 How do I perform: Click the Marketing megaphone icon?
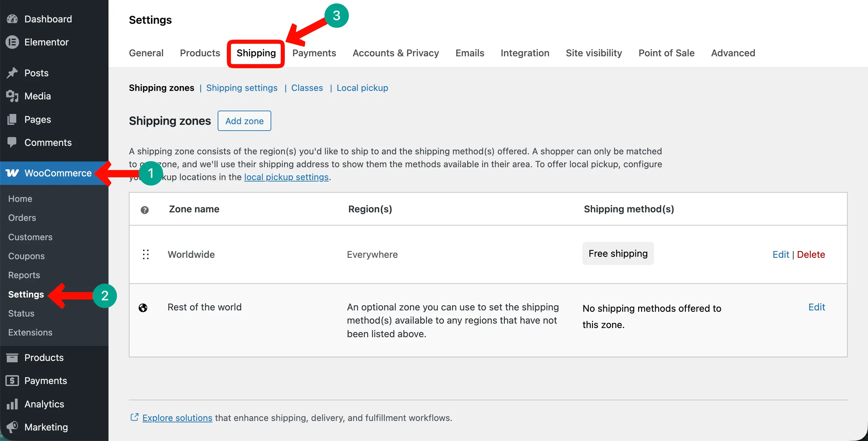[12, 427]
